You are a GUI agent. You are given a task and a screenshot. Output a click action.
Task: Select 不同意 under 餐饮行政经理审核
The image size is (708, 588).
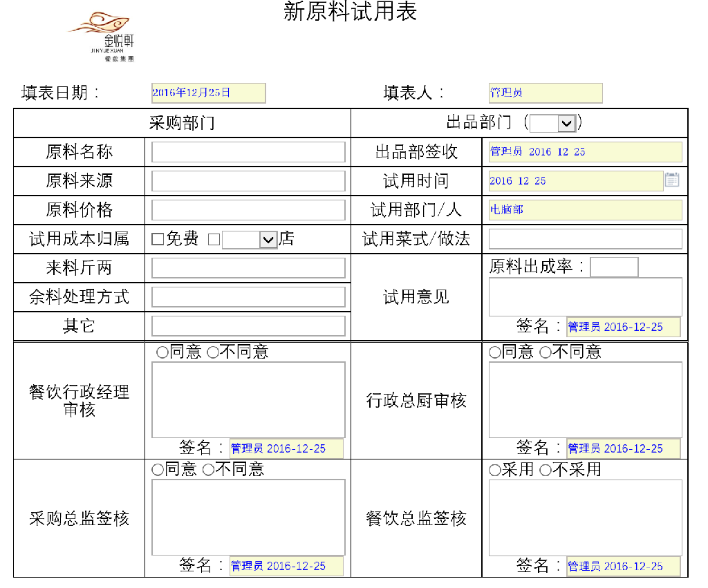point(213,352)
